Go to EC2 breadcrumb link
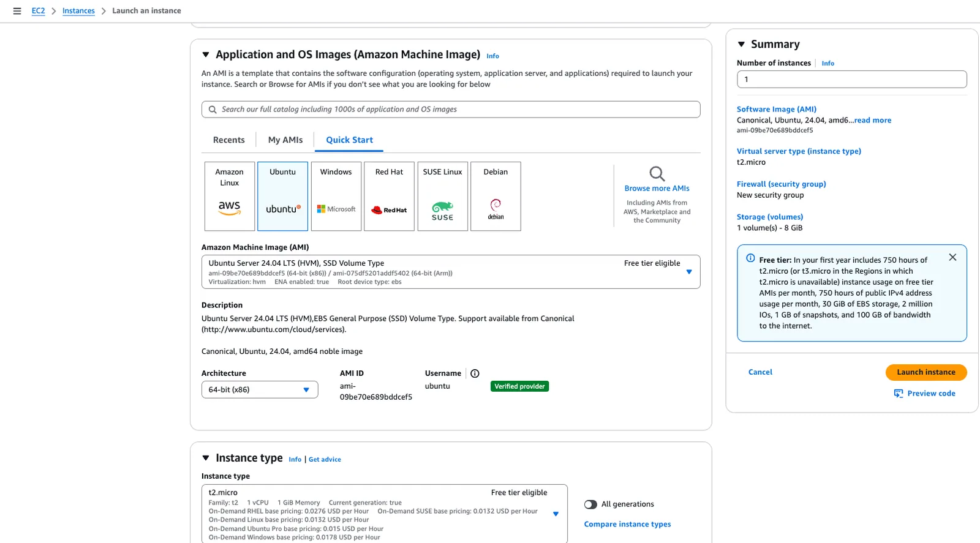 pos(38,11)
